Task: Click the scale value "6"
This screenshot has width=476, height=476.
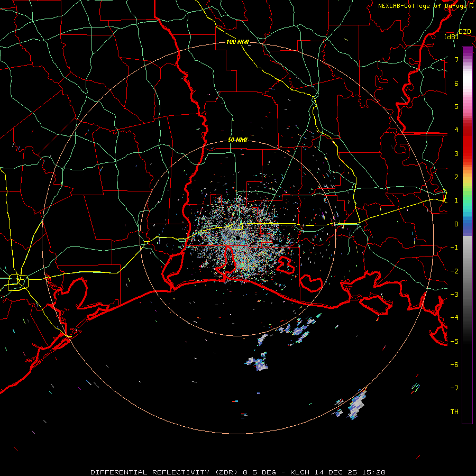Action: pos(456,83)
